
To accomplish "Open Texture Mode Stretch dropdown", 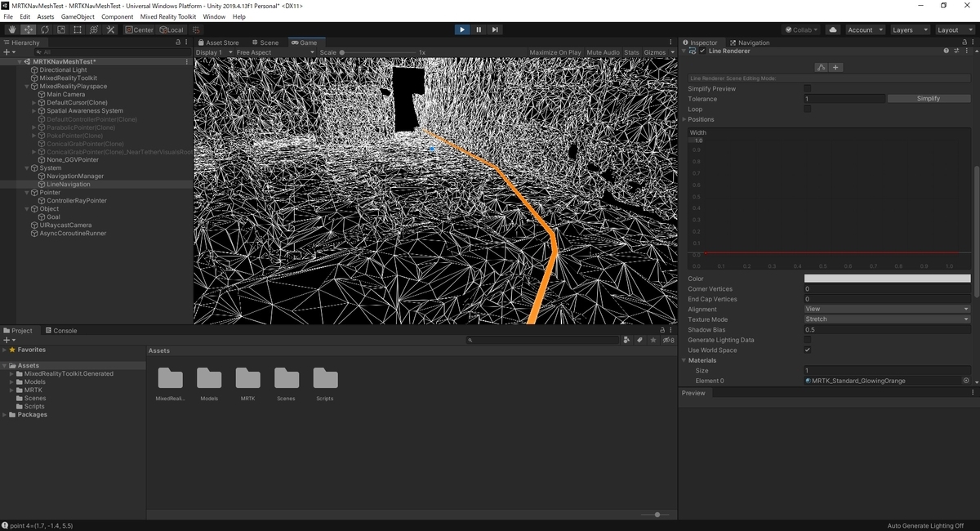I will point(887,319).
